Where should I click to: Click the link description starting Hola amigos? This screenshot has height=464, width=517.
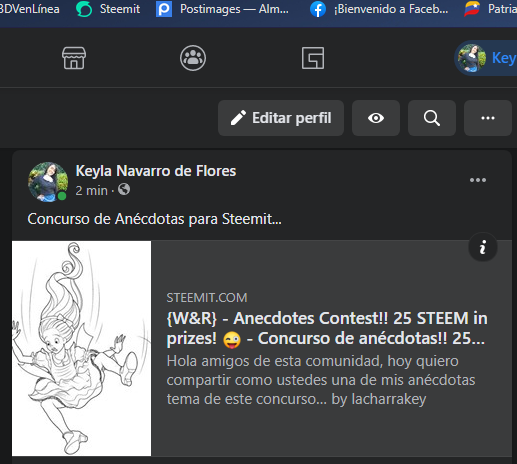pos(321,380)
